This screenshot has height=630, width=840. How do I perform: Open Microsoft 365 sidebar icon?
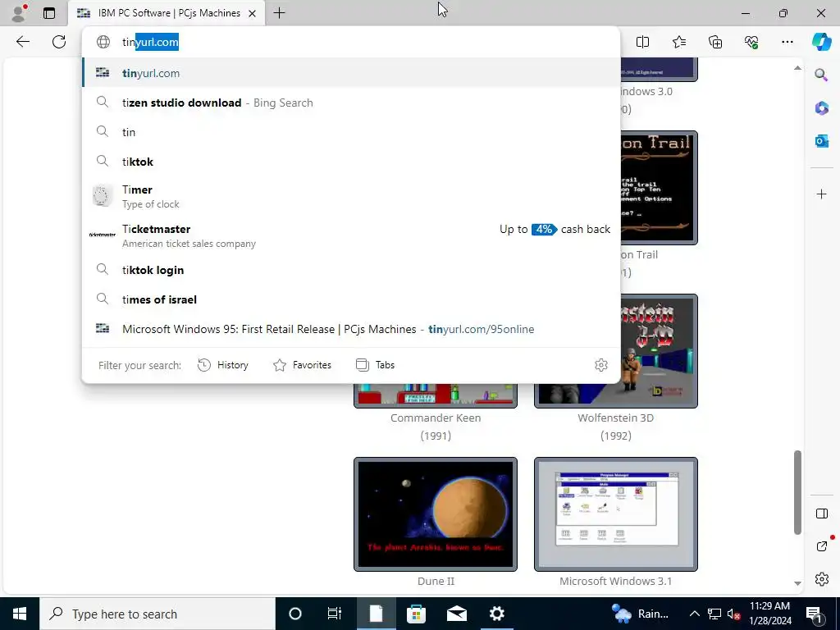(821, 108)
